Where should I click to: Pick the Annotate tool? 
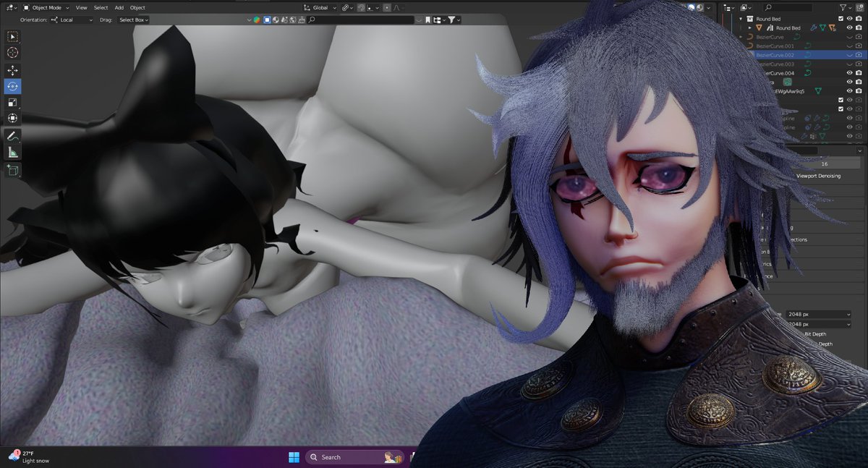(12, 136)
